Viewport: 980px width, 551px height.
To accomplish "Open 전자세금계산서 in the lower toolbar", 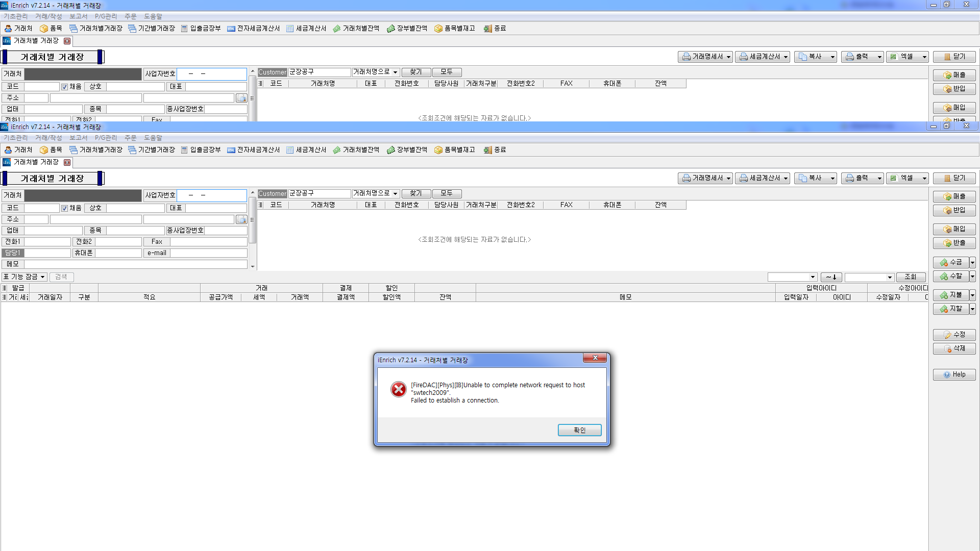I will 254,150.
